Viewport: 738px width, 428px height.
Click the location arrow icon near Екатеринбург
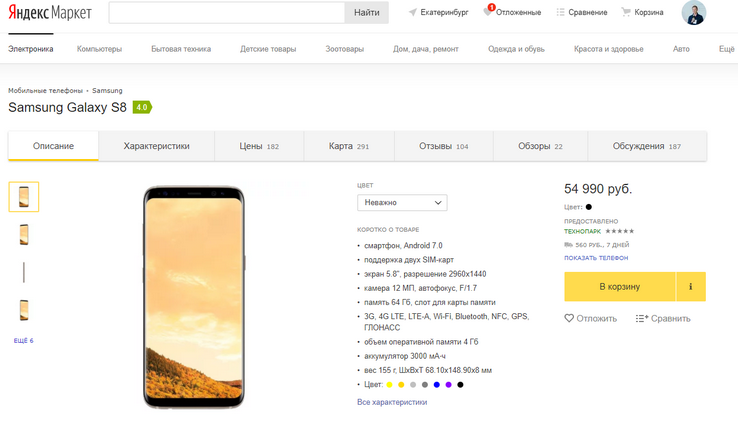click(x=413, y=12)
